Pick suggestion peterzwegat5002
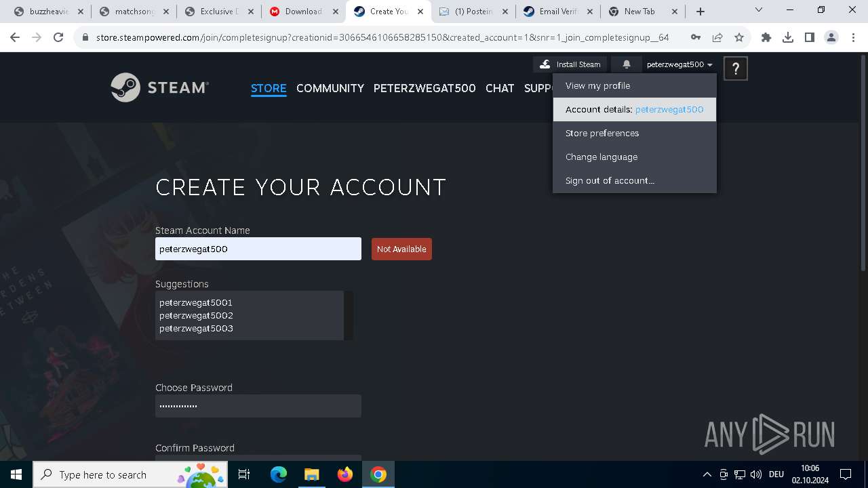Image resolution: width=868 pixels, height=488 pixels. coord(196,315)
